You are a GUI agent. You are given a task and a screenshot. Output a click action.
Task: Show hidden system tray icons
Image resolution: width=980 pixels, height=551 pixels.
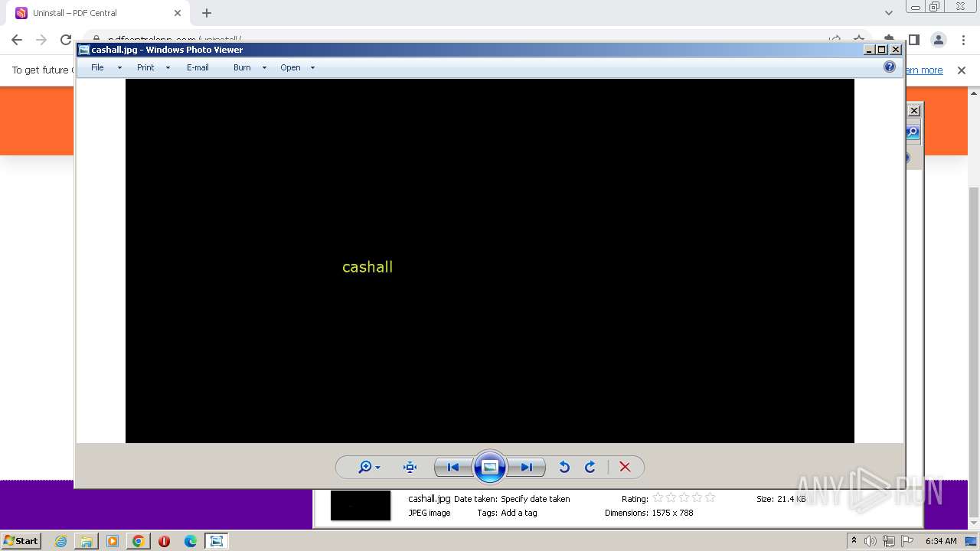[854, 541]
